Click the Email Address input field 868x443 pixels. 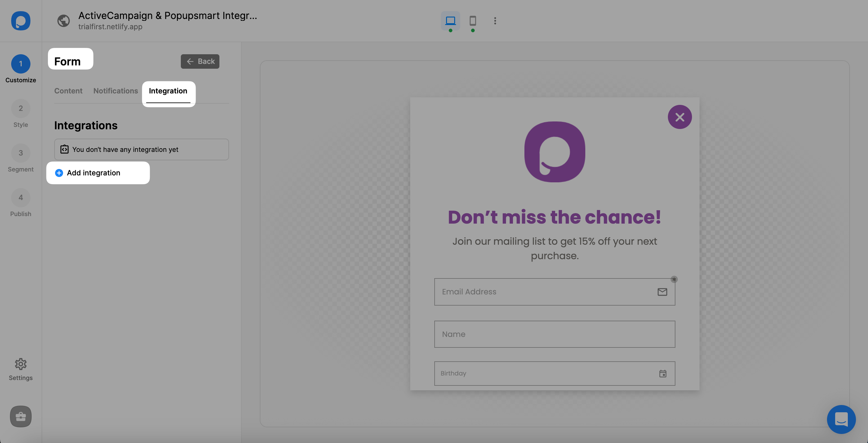point(554,292)
